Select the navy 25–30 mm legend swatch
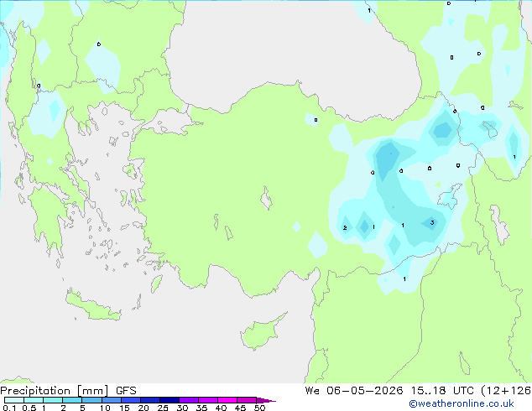Screen dimensions: 532x411 tap(170, 400)
